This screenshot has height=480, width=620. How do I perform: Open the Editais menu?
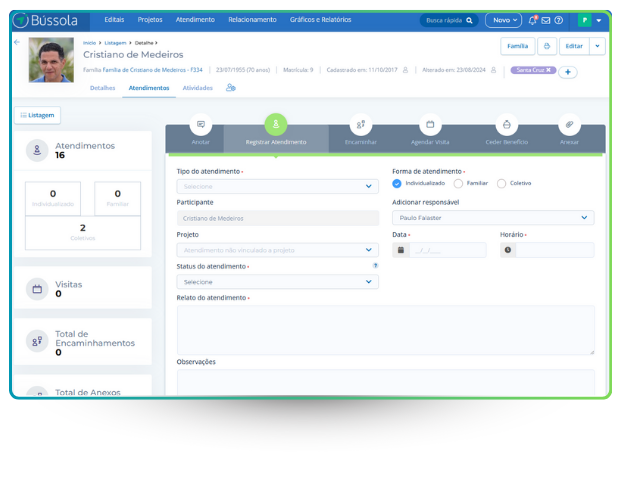click(x=114, y=19)
